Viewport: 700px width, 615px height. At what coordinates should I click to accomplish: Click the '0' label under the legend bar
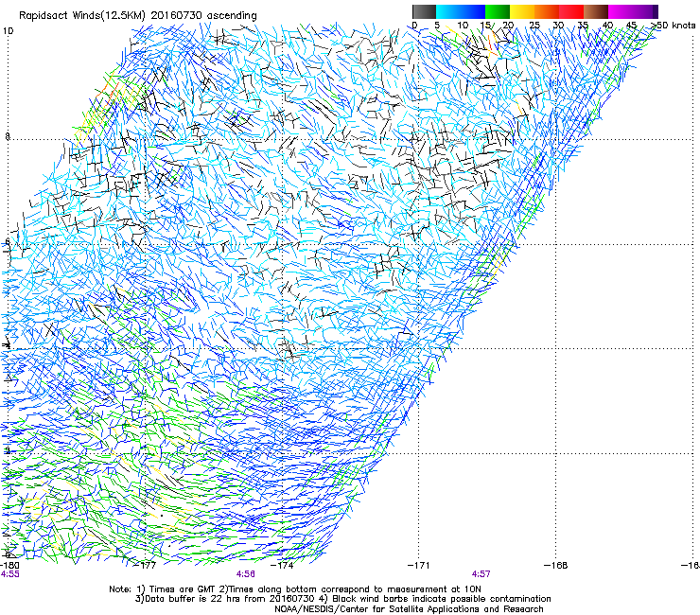point(414,25)
